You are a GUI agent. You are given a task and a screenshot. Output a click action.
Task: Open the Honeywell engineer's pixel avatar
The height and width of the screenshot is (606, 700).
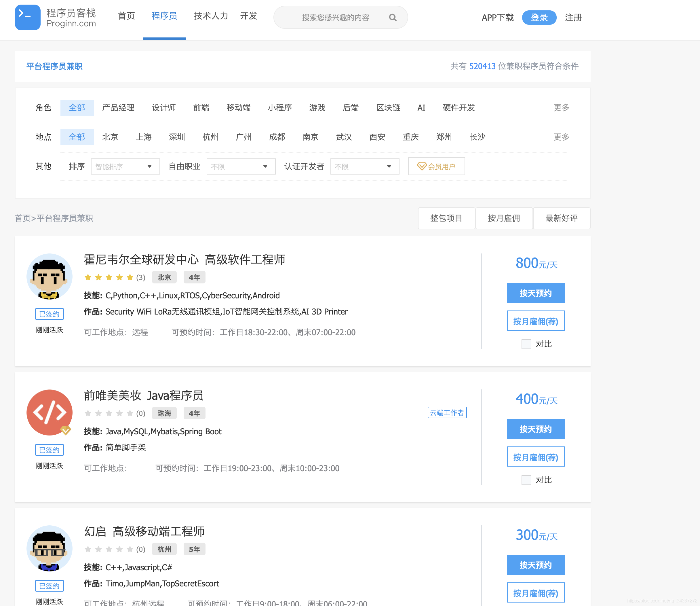[x=49, y=276]
